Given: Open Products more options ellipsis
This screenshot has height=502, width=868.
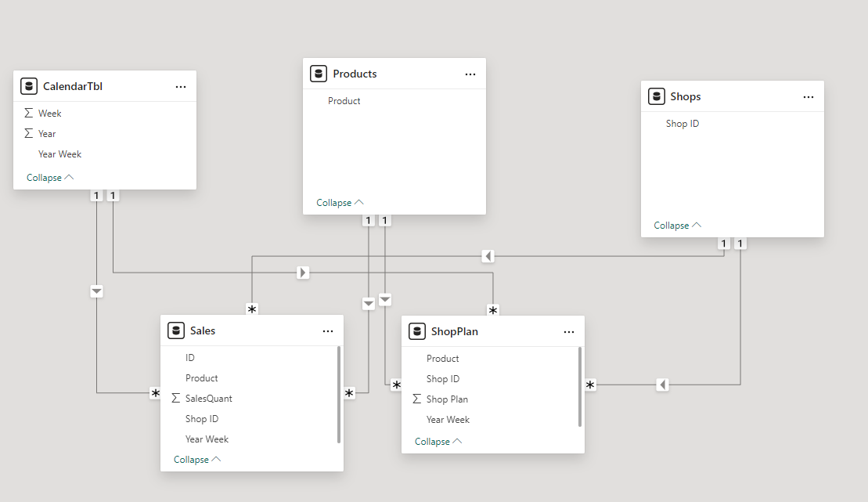Looking at the screenshot, I should (x=470, y=74).
